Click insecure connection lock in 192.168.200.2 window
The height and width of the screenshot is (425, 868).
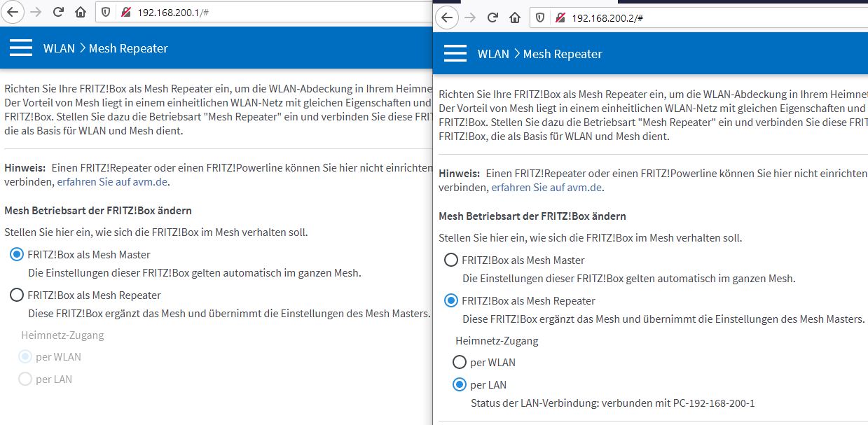click(x=560, y=18)
